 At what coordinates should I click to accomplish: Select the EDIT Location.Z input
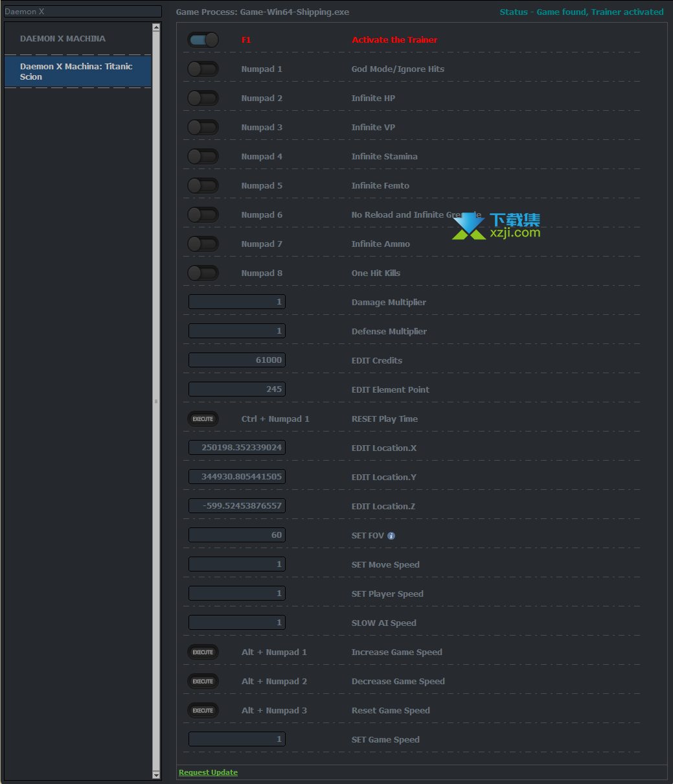pos(237,506)
